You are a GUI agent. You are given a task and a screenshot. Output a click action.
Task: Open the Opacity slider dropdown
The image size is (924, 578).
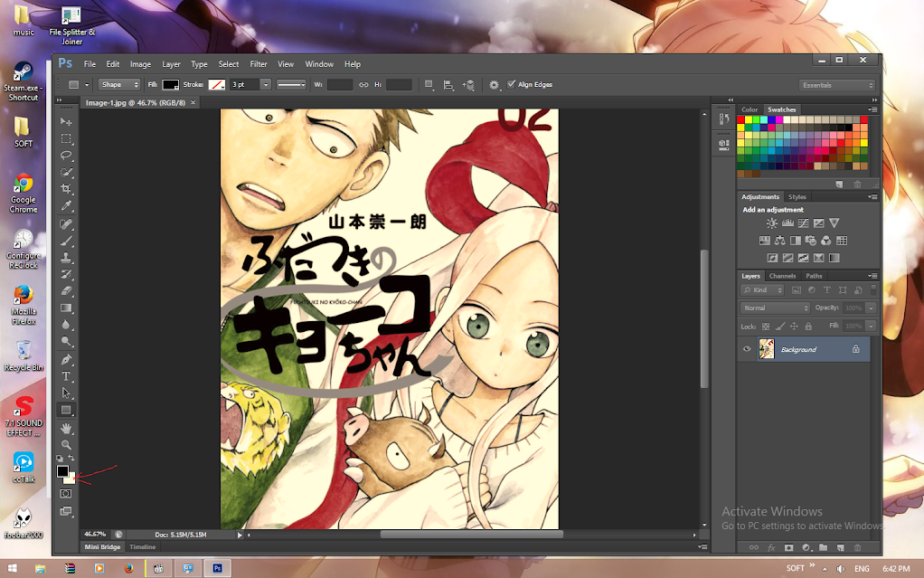coord(871,308)
